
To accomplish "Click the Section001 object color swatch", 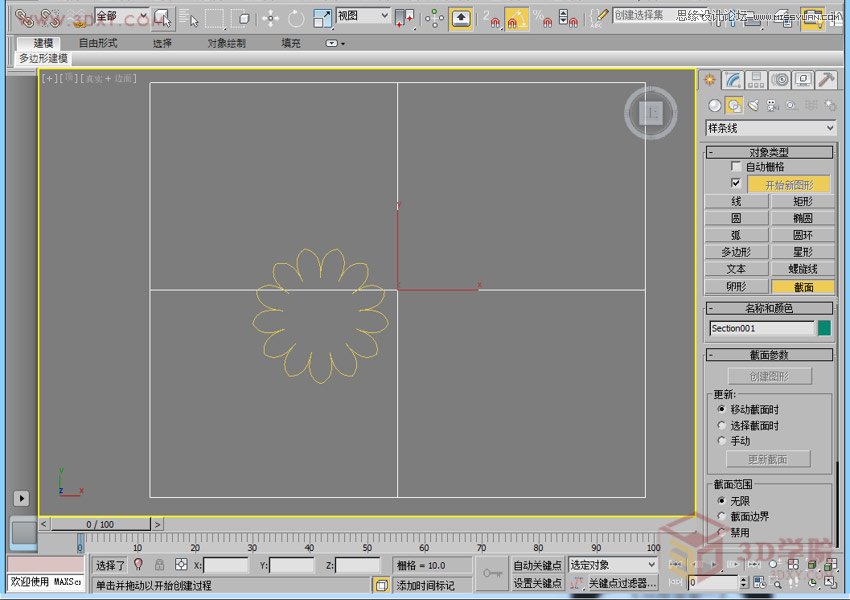I will [x=824, y=328].
